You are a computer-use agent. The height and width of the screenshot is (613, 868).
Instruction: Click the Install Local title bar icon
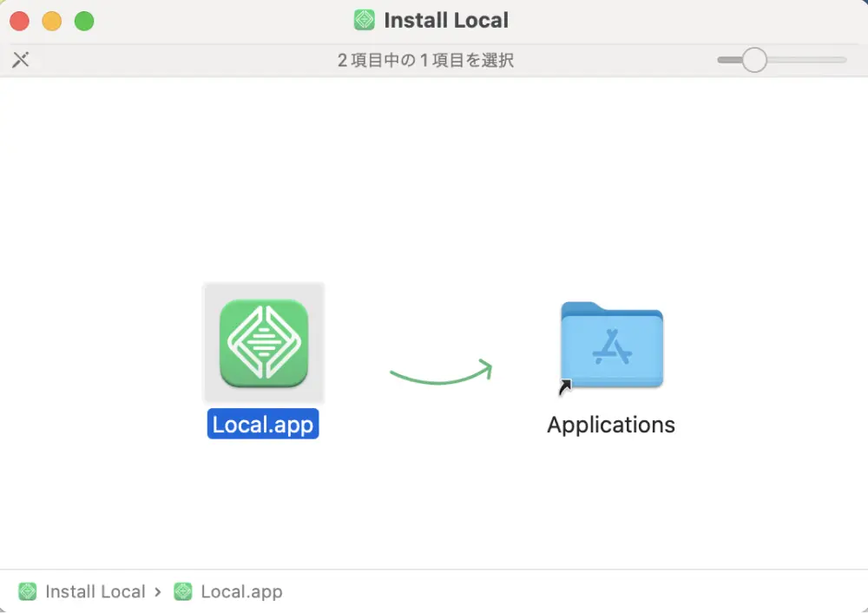pos(365,20)
